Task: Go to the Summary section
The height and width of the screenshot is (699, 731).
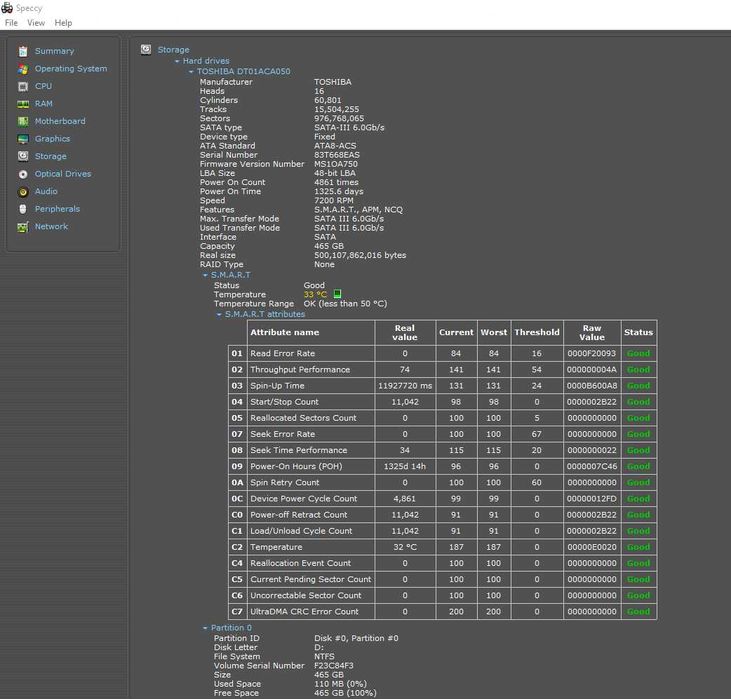Action: [x=55, y=51]
